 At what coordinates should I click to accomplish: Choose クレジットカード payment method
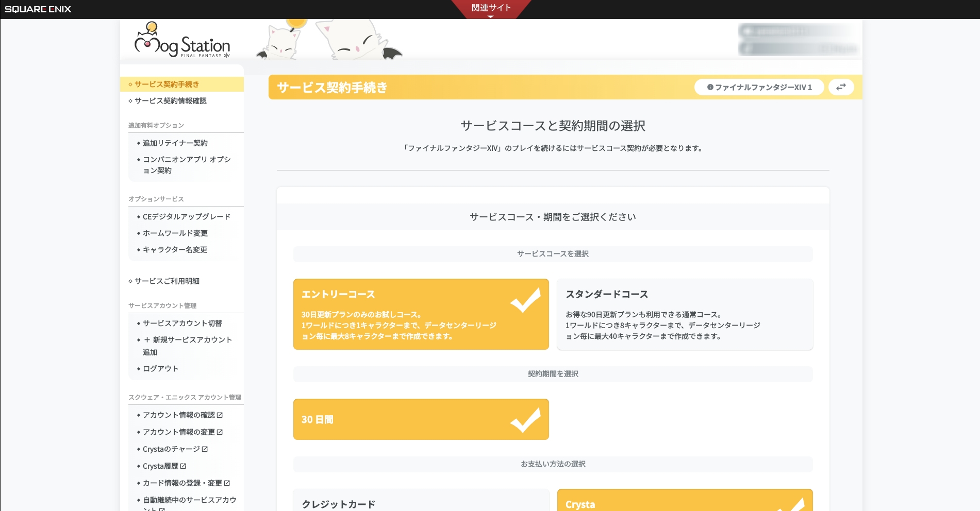pos(421,500)
